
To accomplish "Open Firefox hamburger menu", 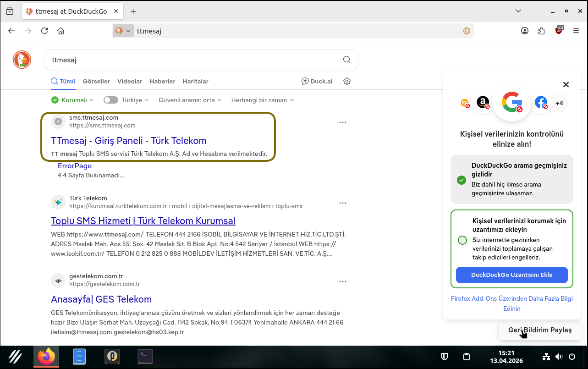I will 576,31.
